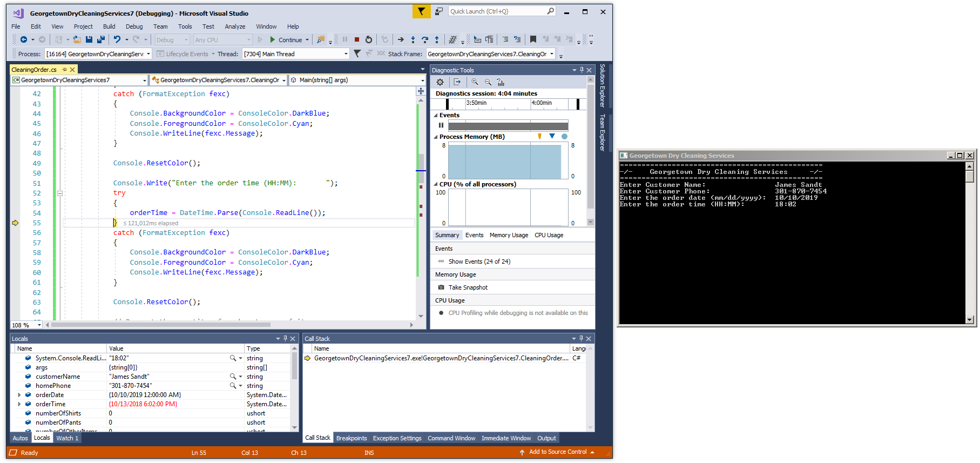Image resolution: width=980 pixels, height=463 pixels.
Task: Switch to Memory Usage tab in Diagnostic Tools
Action: 509,235
